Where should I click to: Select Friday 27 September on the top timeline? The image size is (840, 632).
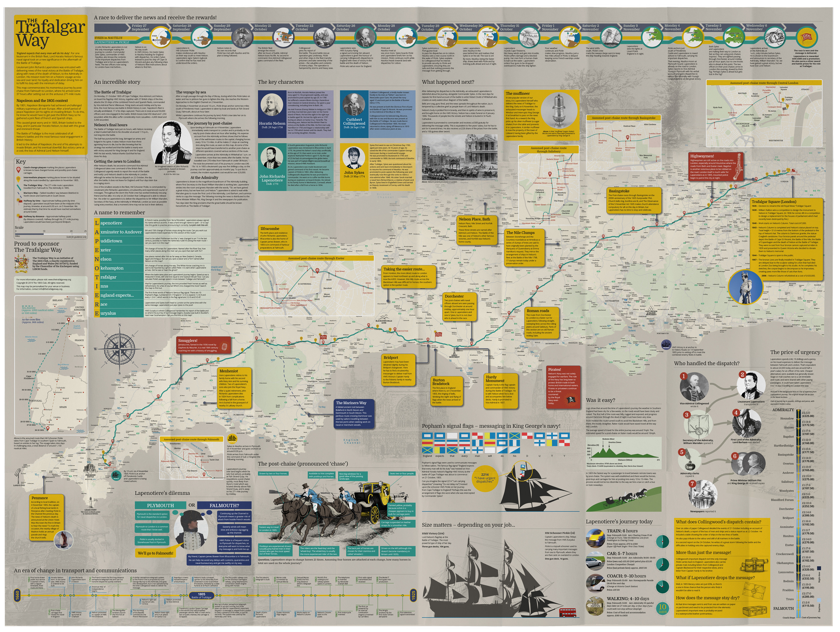[140, 28]
